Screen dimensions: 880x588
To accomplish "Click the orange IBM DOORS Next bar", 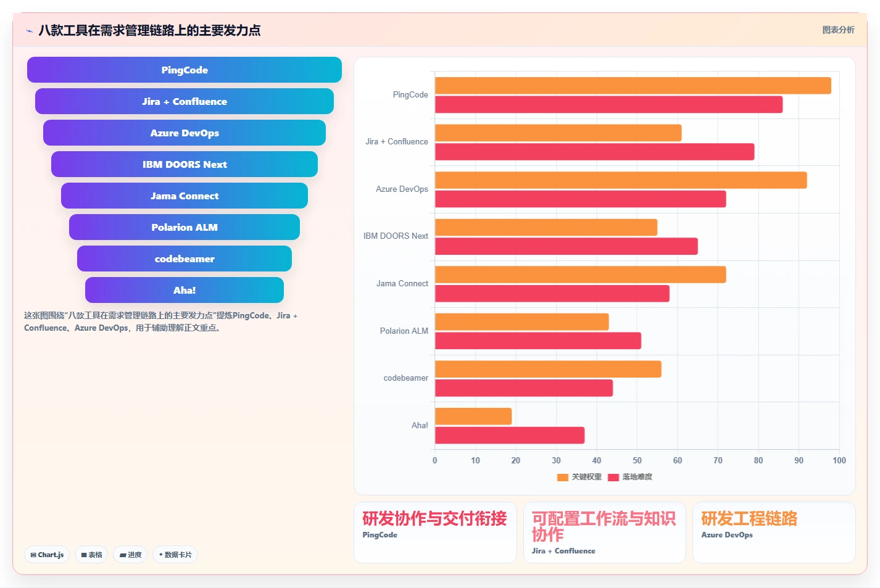I will click(x=546, y=227).
